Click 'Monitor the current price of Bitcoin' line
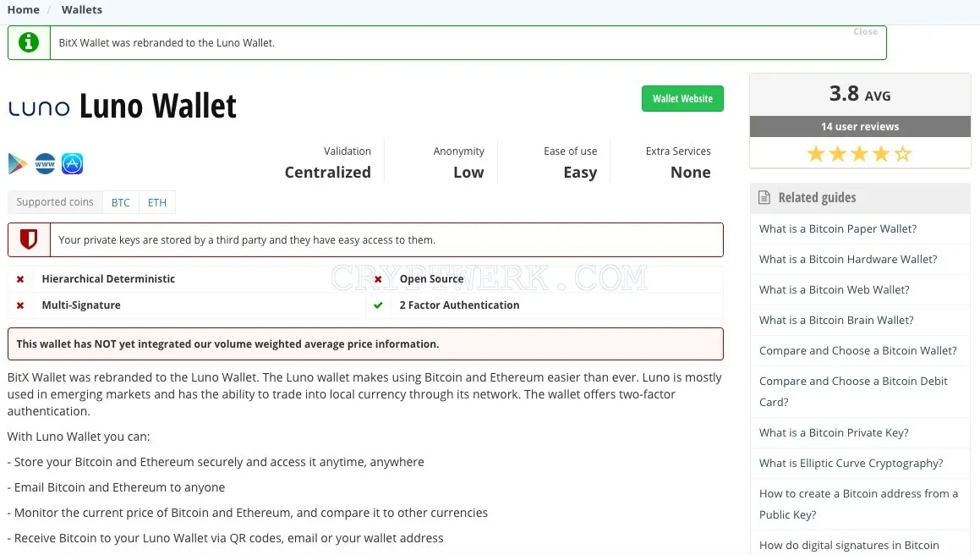 pyautogui.click(x=248, y=513)
